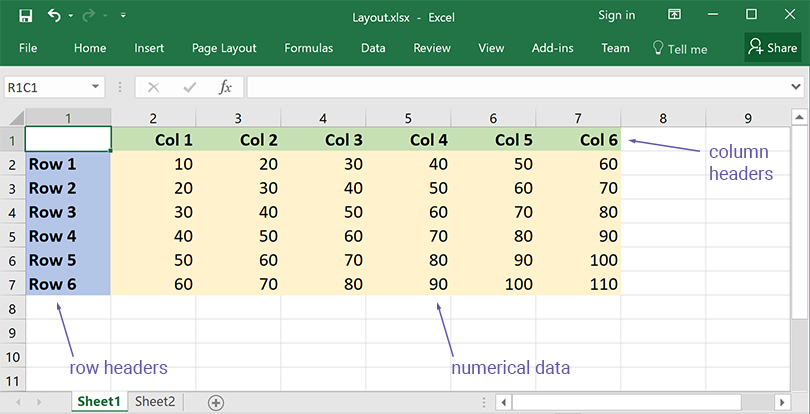This screenshot has height=414, width=810.
Task: Click the cell containing Col 4
Action: (x=408, y=140)
